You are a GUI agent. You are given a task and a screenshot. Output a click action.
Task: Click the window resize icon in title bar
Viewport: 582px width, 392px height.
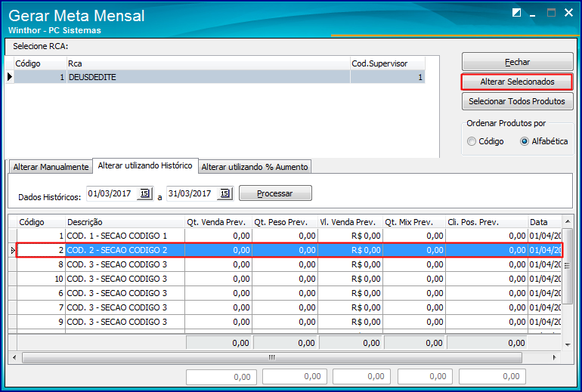516,13
